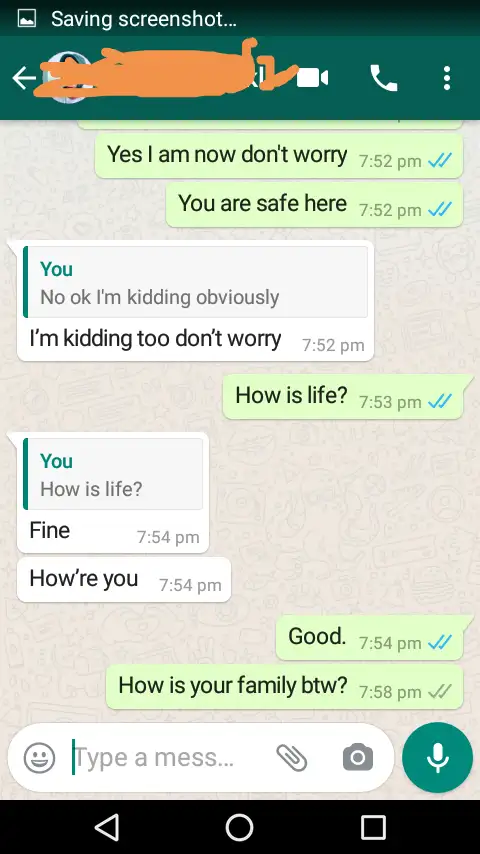This screenshot has height=854, width=480.
Task: Start a video call with camera icon
Action: (x=312, y=78)
